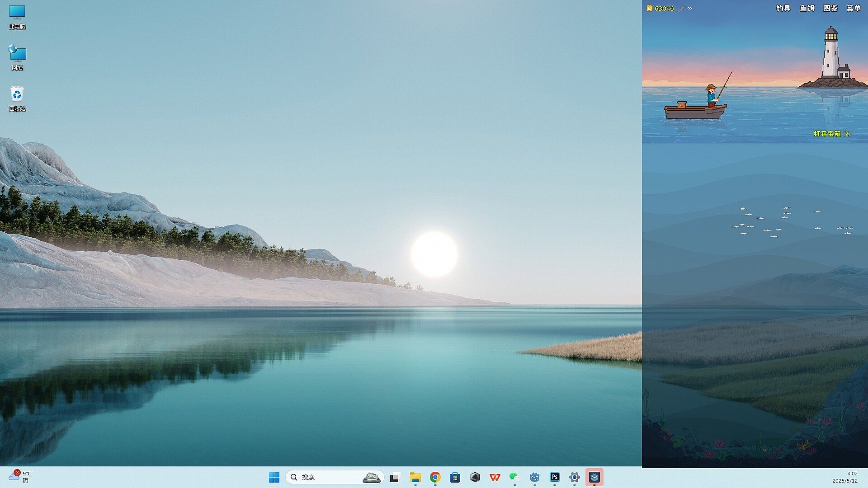Open Photoshop from the taskbar
This screenshot has height=488, width=868.
pyautogui.click(x=554, y=477)
